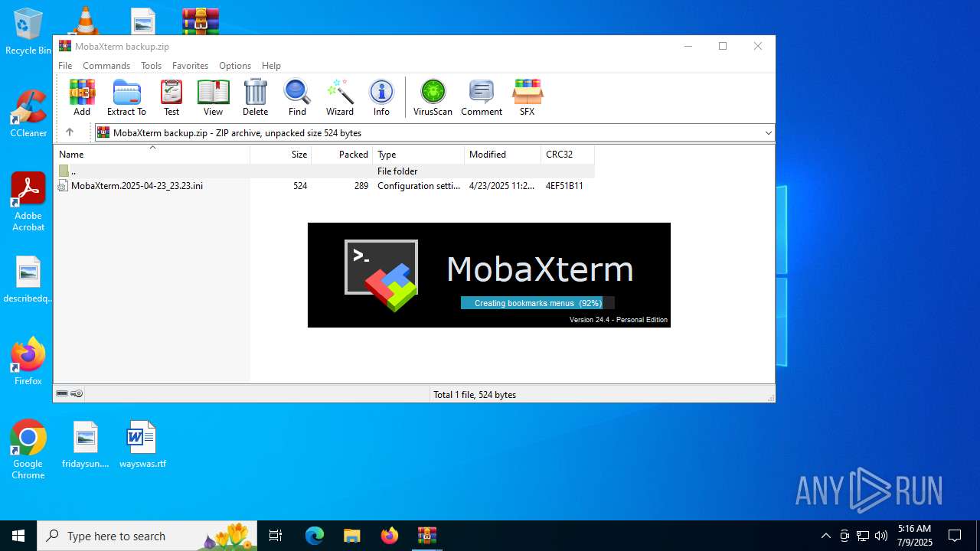Click the MobaXterm splash logo
The image size is (980, 551).
click(381, 275)
